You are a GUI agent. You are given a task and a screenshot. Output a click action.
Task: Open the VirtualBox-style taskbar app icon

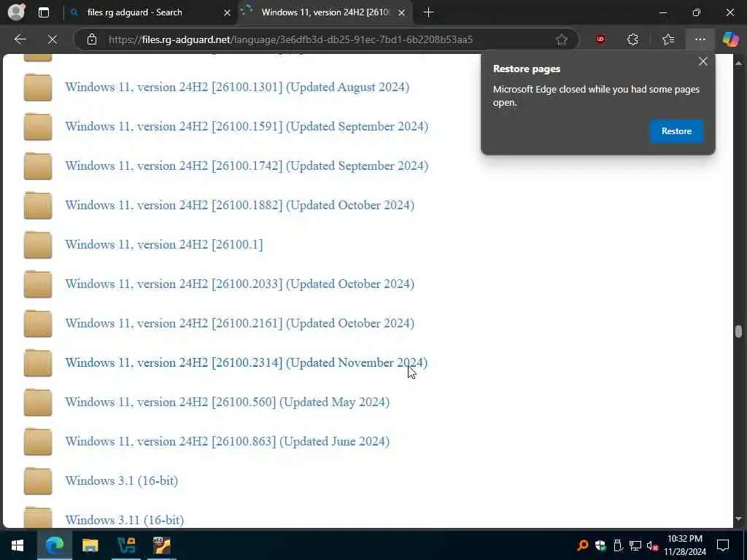click(x=126, y=545)
